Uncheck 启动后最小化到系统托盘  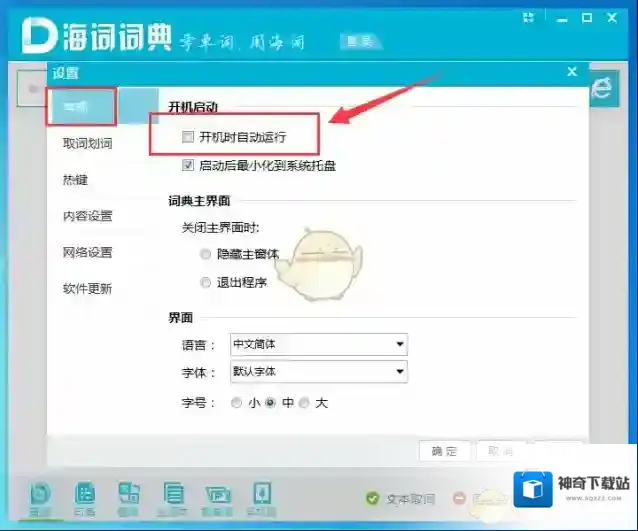pyautogui.click(x=188, y=165)
